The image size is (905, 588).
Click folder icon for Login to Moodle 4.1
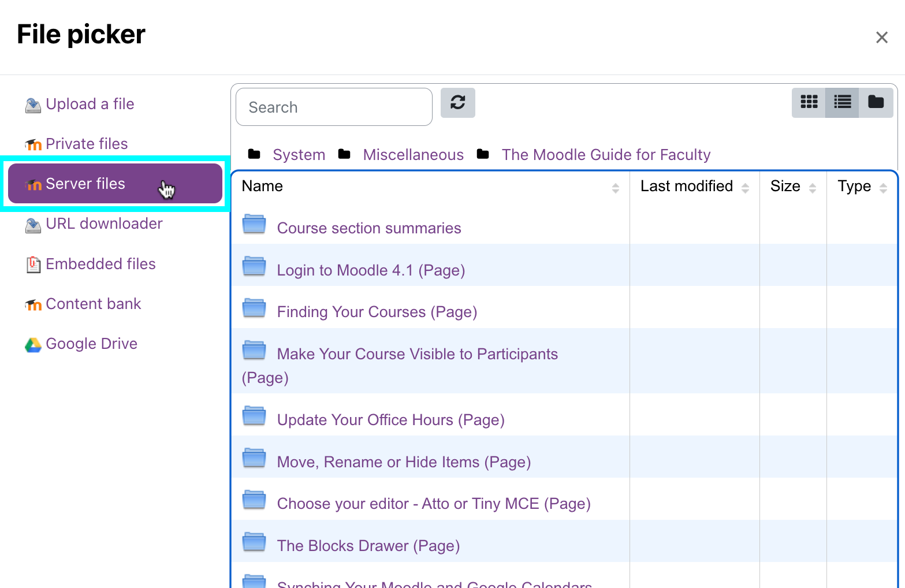click(254, 266)
